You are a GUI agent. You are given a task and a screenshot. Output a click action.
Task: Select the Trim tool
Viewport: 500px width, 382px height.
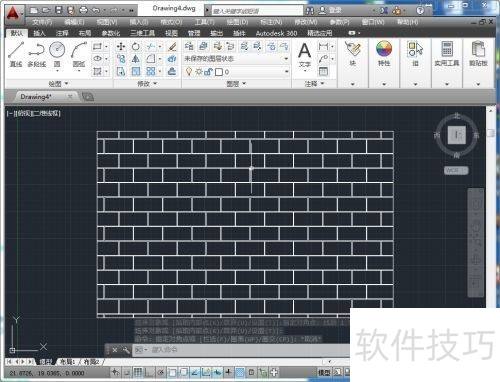coord(151,46)
